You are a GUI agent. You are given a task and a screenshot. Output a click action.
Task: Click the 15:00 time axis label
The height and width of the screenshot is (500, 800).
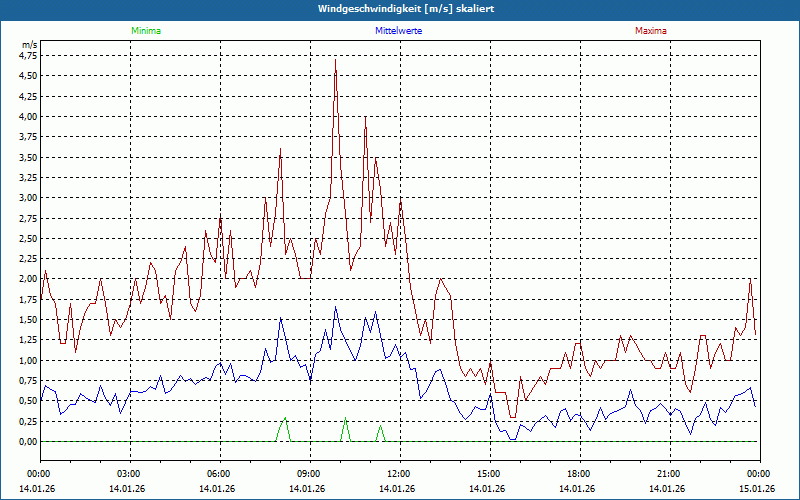click(490, 474)
